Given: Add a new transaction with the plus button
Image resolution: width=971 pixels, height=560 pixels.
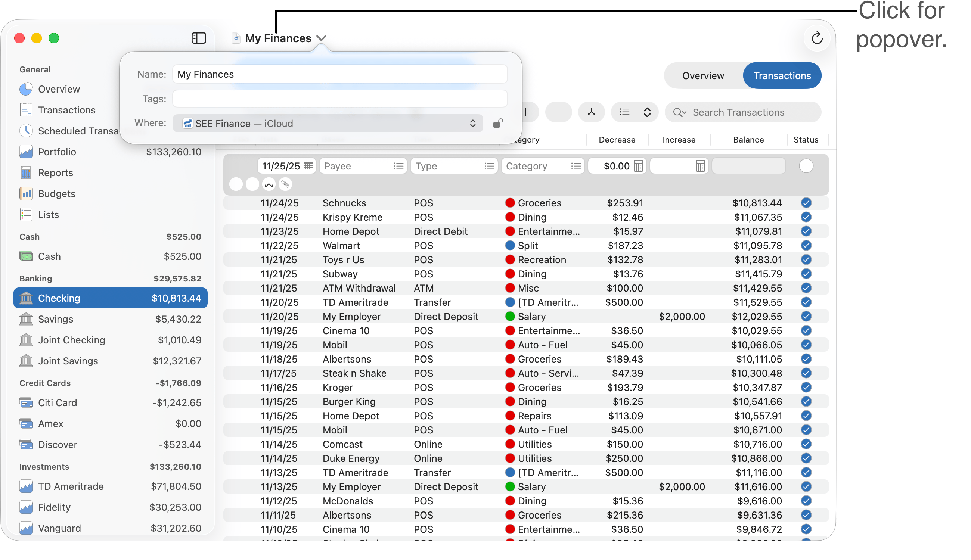Looking at the screenshot, I should pos(526,112).
